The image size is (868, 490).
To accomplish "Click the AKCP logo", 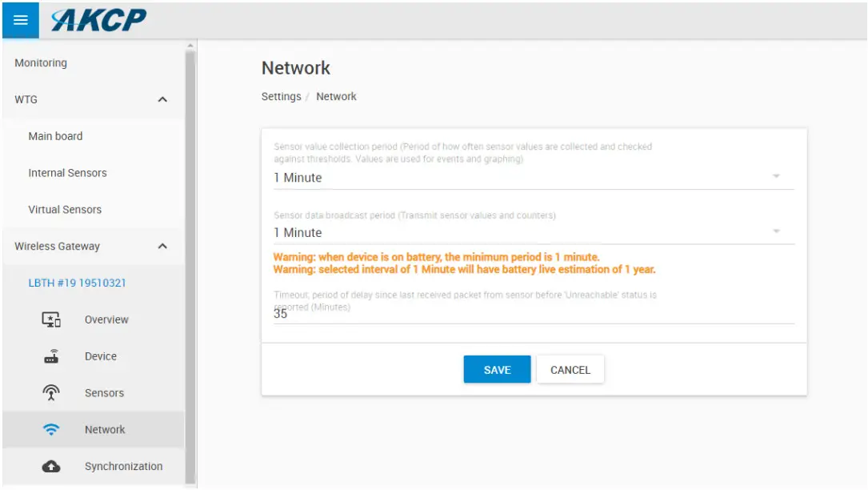I will pos(98,20).
